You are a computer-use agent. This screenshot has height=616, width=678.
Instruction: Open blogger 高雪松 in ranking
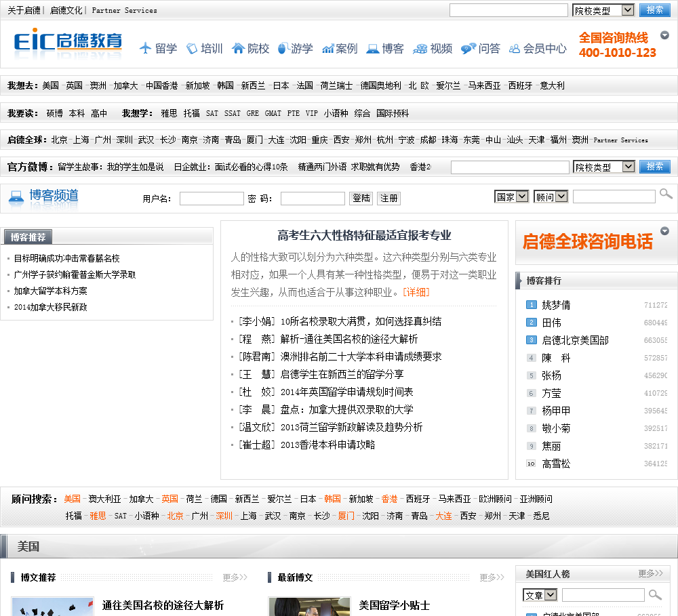click(x=556, y=464)
